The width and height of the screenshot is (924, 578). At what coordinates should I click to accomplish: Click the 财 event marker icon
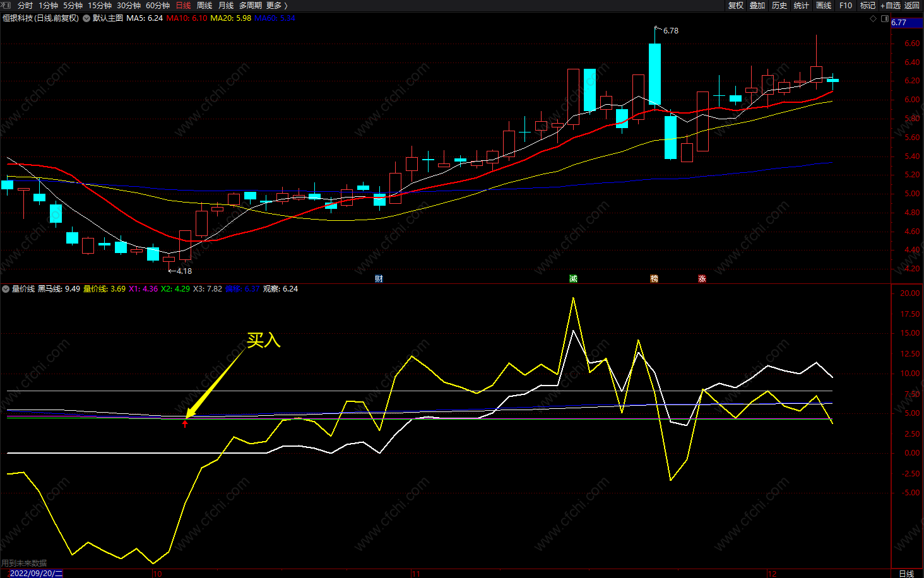pos(379,278)
